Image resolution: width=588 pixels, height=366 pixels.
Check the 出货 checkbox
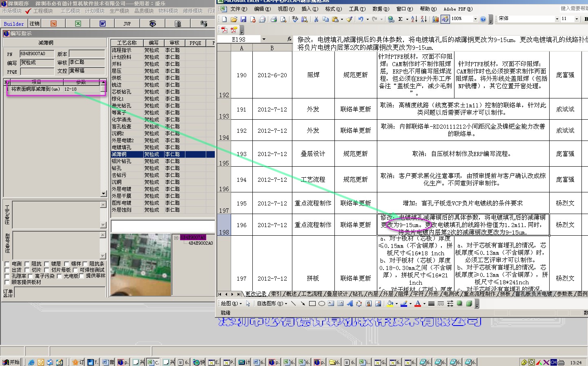(x=7, y=270)
